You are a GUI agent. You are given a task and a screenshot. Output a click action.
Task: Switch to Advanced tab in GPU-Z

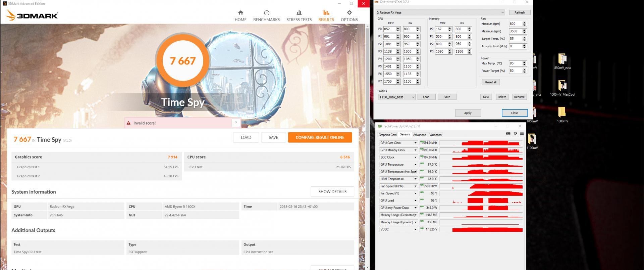pos(420,135)
